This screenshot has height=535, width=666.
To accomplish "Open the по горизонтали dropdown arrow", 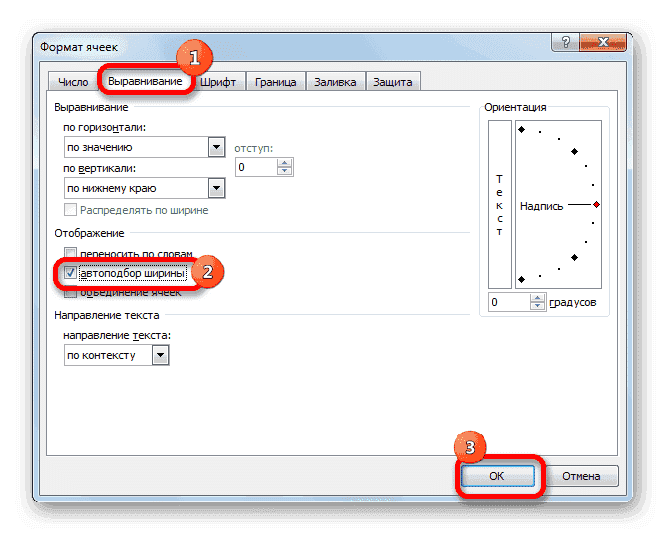I will tap(217, 147).
